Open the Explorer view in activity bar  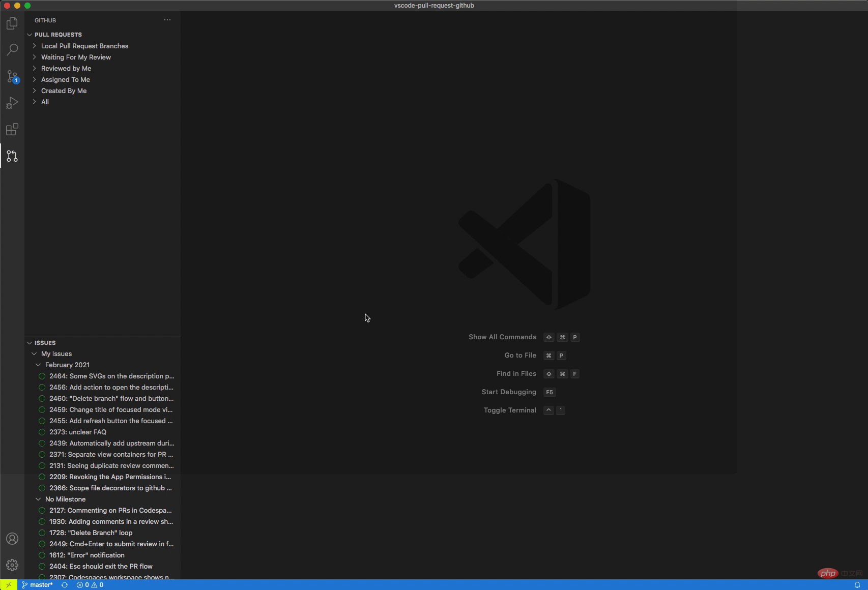tap(12, 23)
